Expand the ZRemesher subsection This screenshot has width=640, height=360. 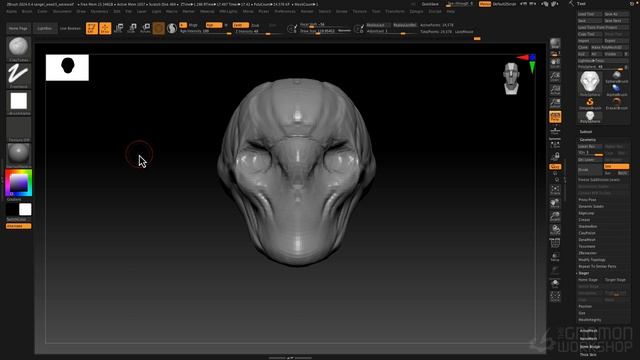[x=587, y=253]
